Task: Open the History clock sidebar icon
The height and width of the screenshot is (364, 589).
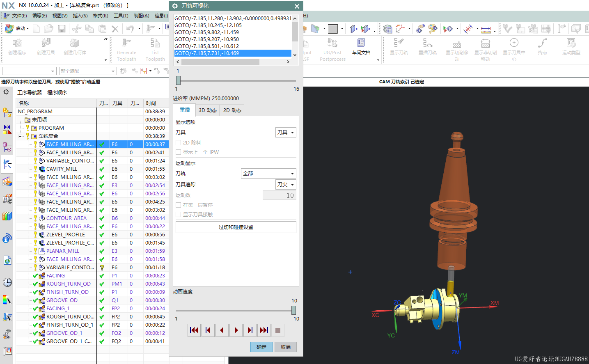Action: click(x=7, y=282)
